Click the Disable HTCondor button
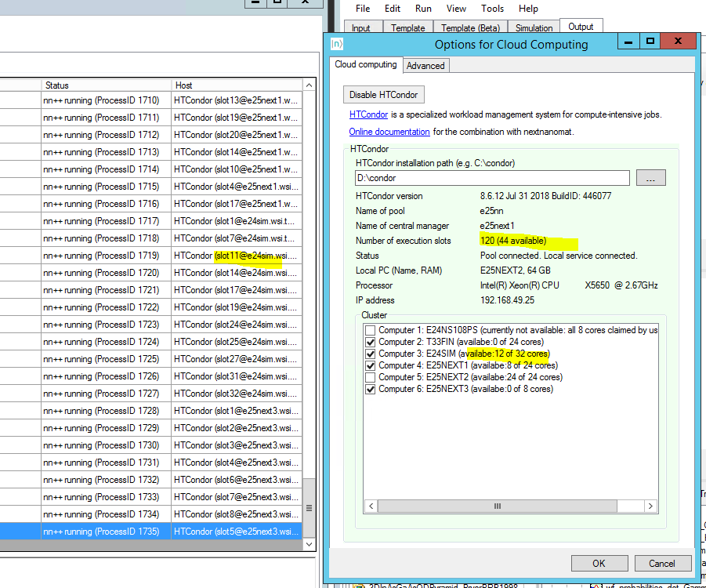Screen dimensions: 706x588 [x=384, y=95]
